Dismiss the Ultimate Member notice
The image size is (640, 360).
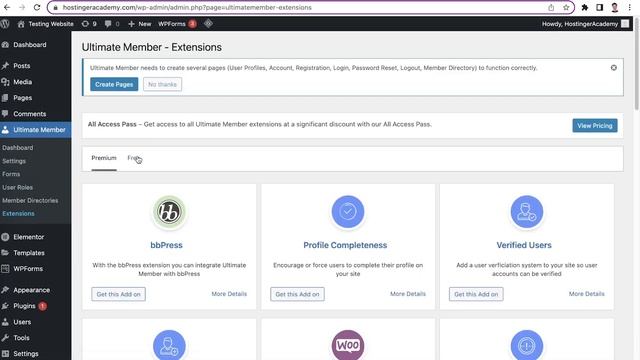(613, 68)
